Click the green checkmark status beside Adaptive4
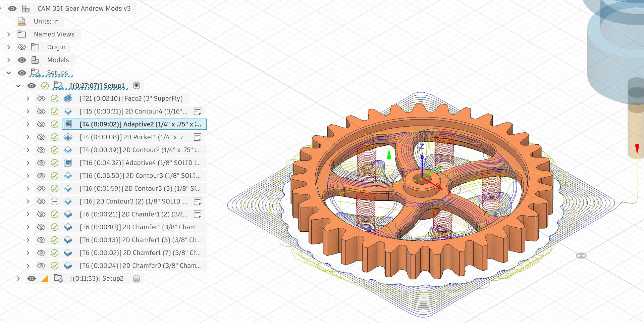 tap(54, 163)
